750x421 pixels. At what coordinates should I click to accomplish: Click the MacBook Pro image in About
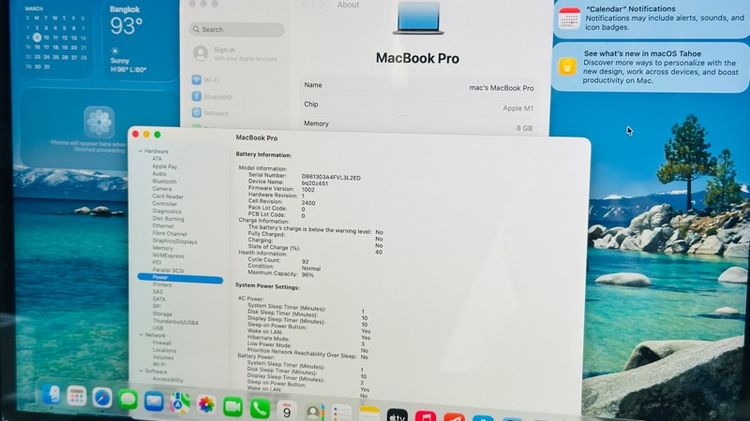[x=418, y=17]
